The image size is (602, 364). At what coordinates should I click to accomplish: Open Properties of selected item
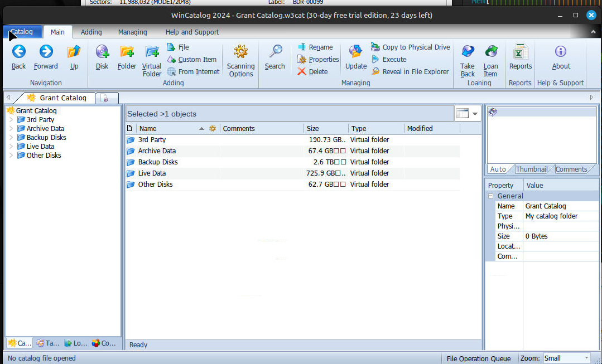tap(318, 60)
